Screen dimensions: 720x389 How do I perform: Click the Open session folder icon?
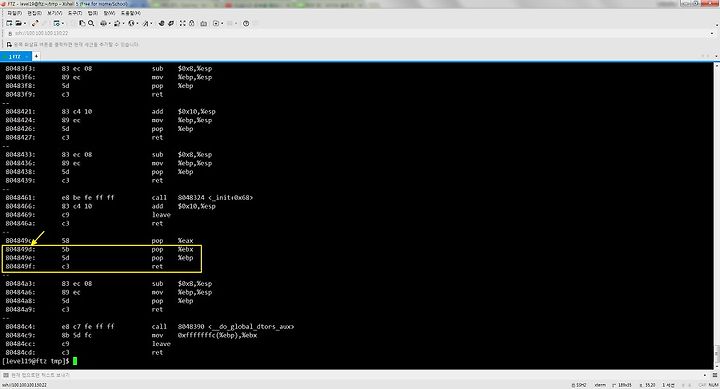(x=18, y=23)
